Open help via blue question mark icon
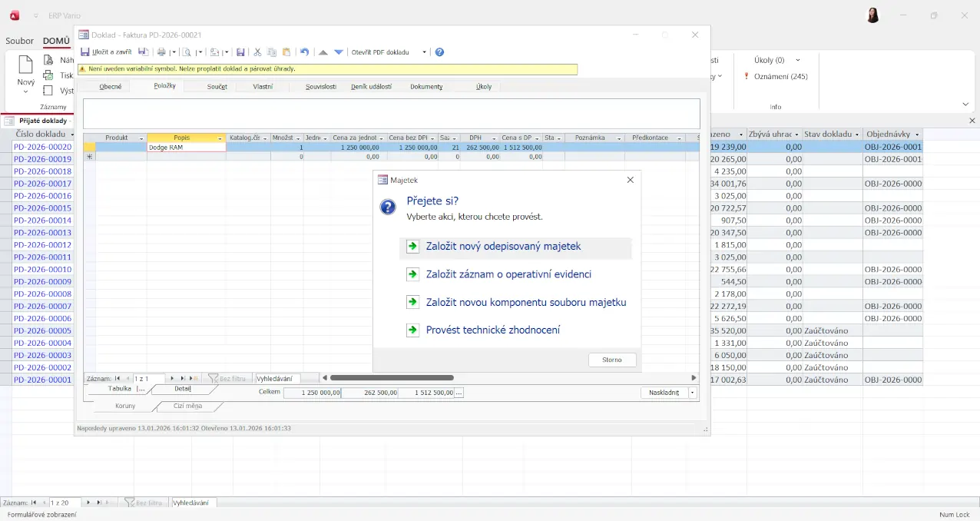This screenshot has width=980, height=521. 439,52
